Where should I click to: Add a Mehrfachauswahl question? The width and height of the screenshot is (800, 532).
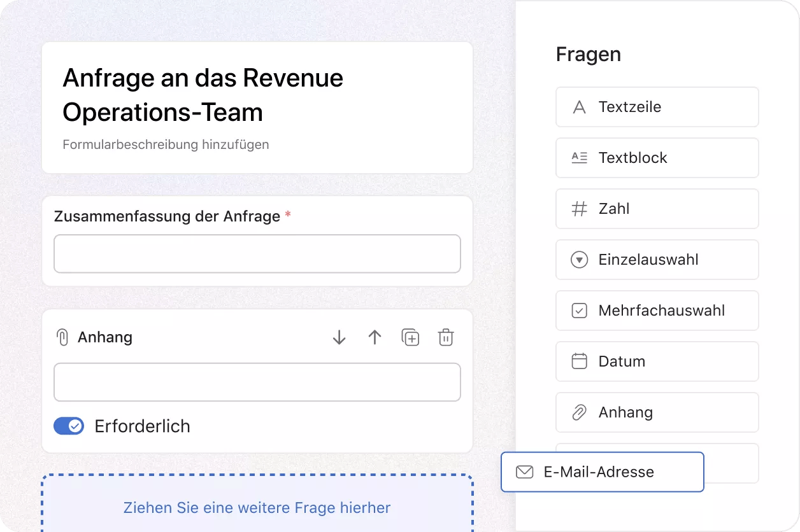(657, 311)
